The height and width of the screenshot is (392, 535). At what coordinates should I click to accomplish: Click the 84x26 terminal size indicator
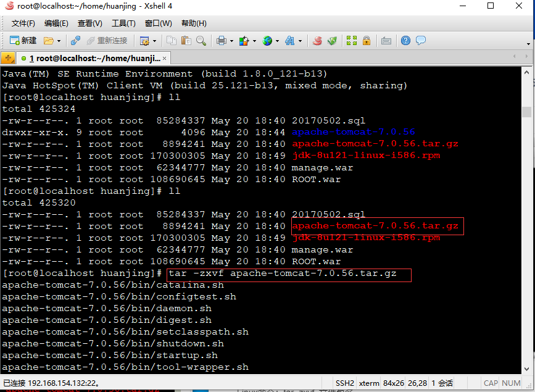click(393, 383)
